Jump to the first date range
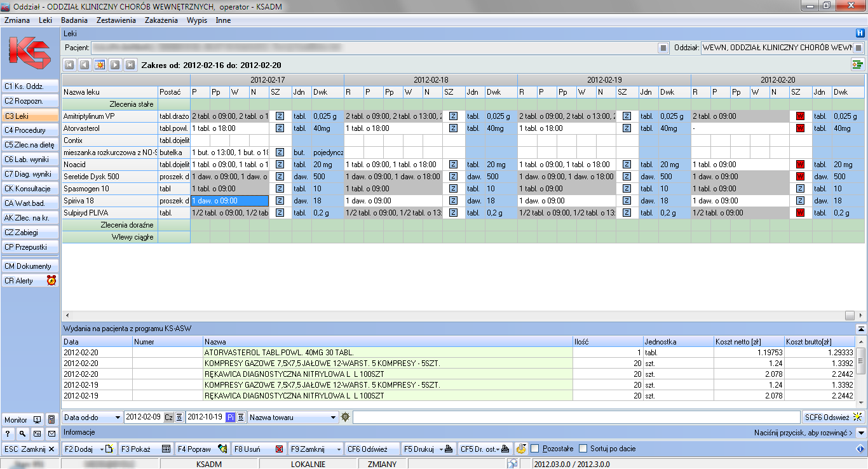This screenshot has width=868, height=469. click(69, 65)
